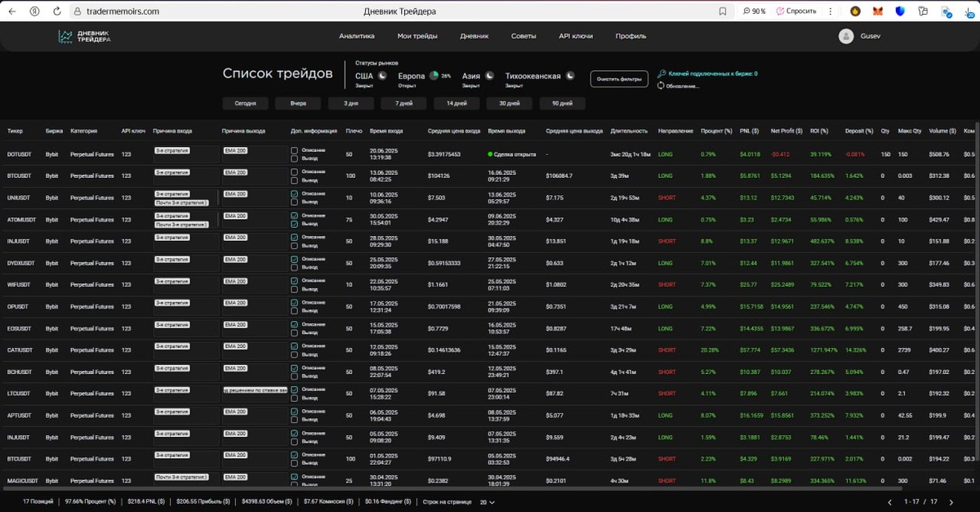980x512 pixels.
Task: Click 17 Позиций in status bar
Action: pos(38,502)
